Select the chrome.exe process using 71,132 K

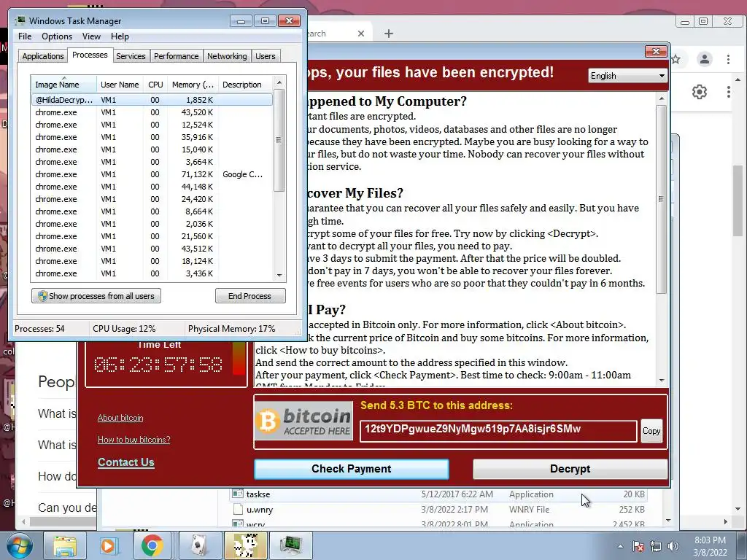[x=152, y=174]
